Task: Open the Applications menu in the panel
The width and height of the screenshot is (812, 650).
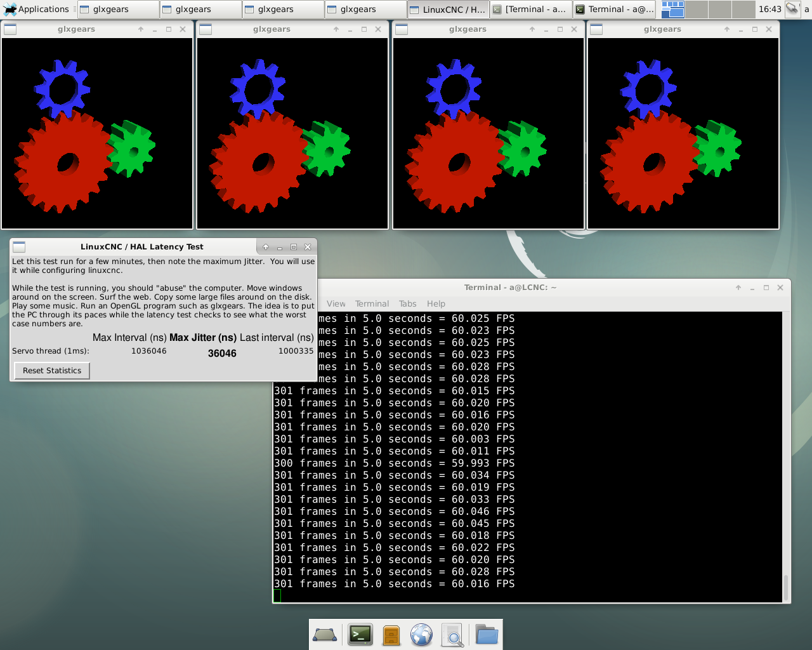Action: tap(37, 9)
